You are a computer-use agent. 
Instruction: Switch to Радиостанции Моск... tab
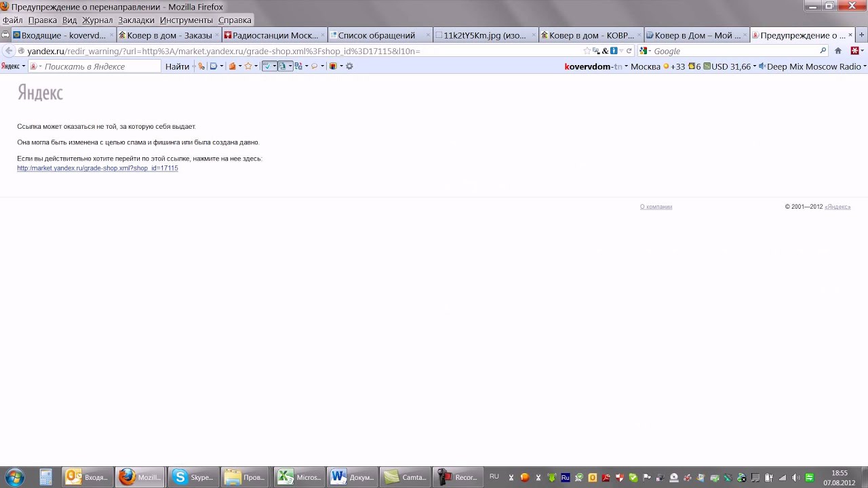tap(275, 35)
